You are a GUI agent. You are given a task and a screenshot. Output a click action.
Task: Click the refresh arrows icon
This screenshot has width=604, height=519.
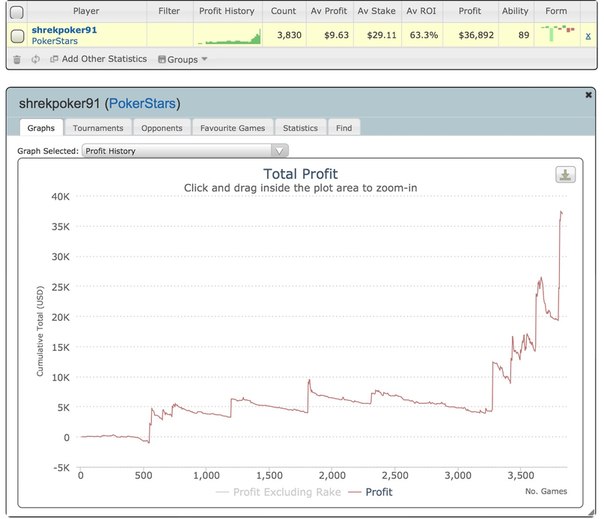pyautogui.click(x=35, y=59)
